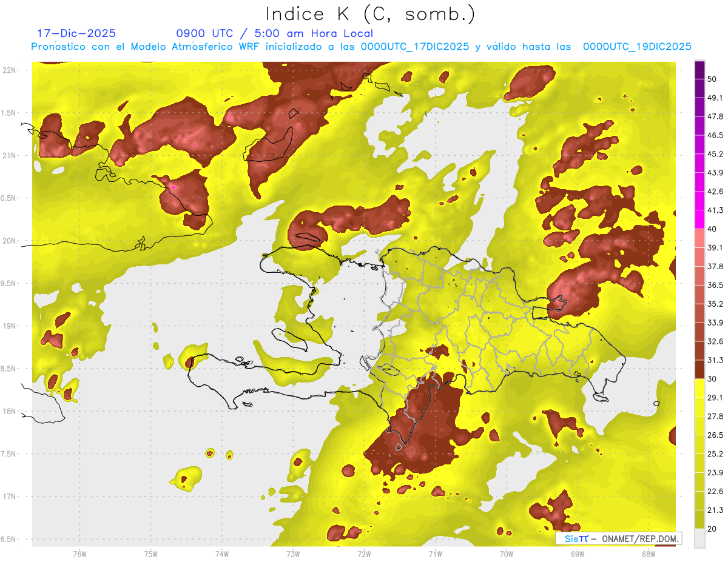Click the colorbar value 32.6
This screenshot has width=728, height=562.
click(716, 341)
